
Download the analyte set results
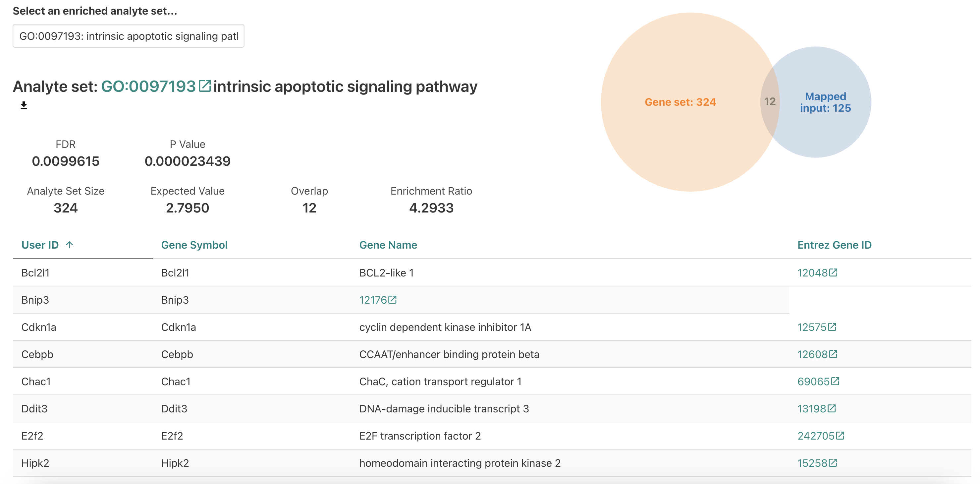[x=24, y=105]
